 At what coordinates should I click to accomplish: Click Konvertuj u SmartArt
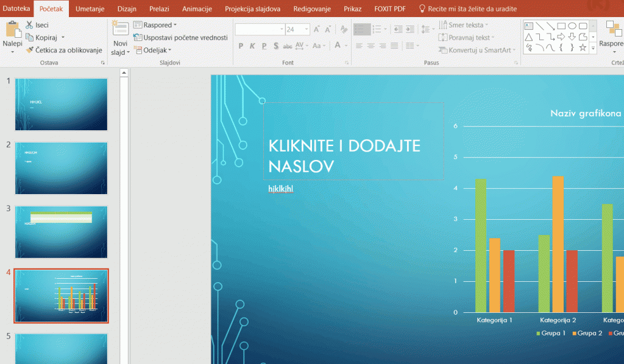[x=477, y=50]
